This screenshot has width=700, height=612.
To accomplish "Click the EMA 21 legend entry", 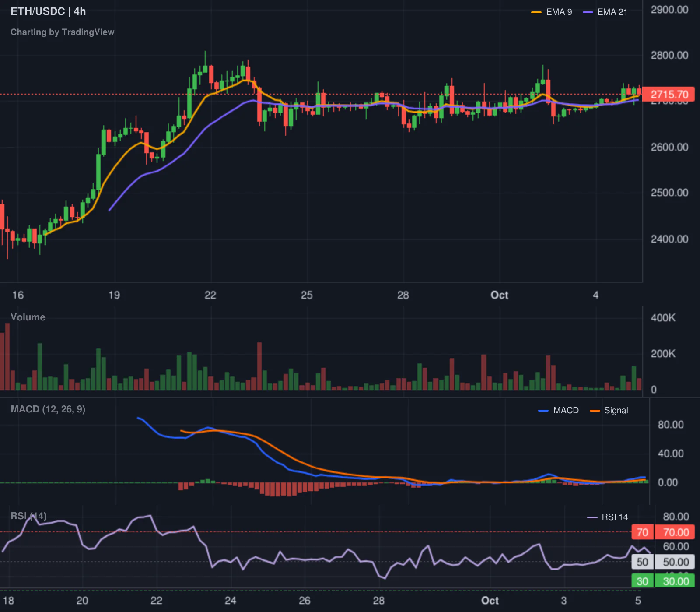I will 605,12.
